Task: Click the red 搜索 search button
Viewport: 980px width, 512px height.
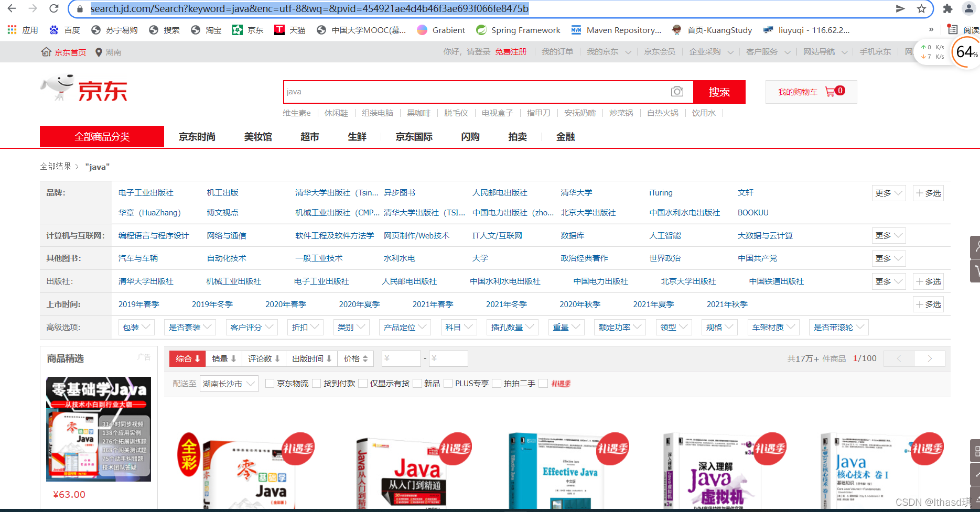Action: pos(719,92)
